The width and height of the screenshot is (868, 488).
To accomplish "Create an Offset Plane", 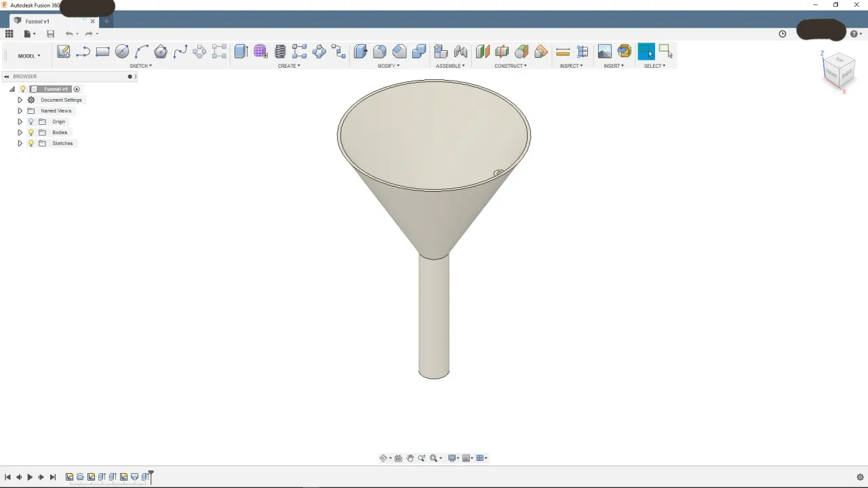I will (482, 52).
